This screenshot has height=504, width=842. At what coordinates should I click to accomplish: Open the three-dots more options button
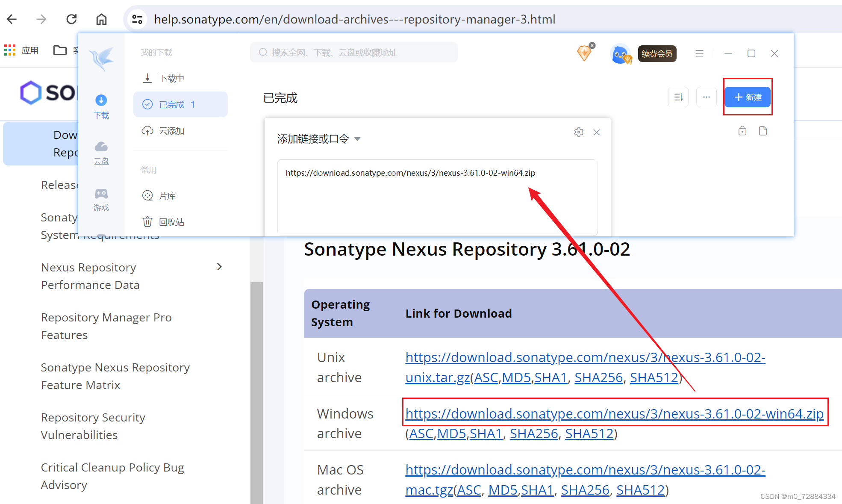pos(706,97)
